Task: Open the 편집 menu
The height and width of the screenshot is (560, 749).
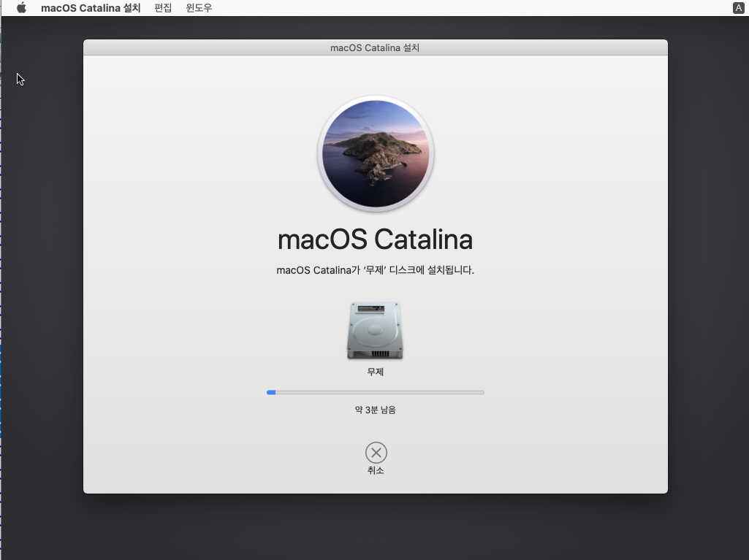Action: (163, 7)
